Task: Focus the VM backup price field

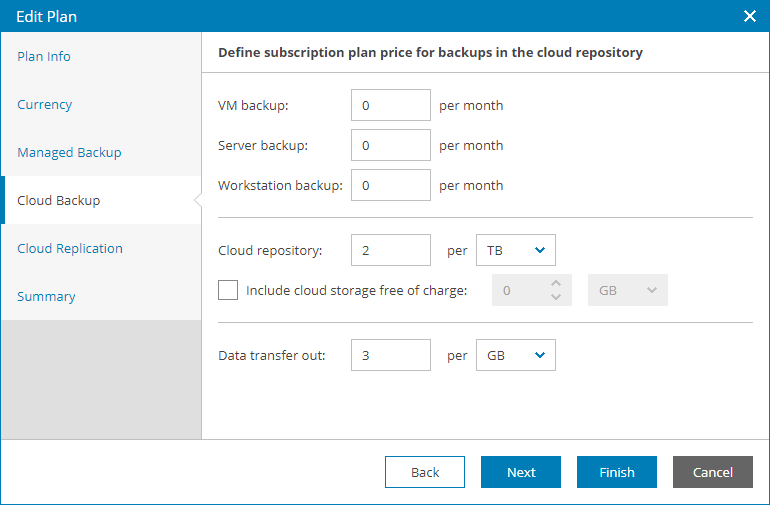Action: pyautogui.click(x=391, y=105)
